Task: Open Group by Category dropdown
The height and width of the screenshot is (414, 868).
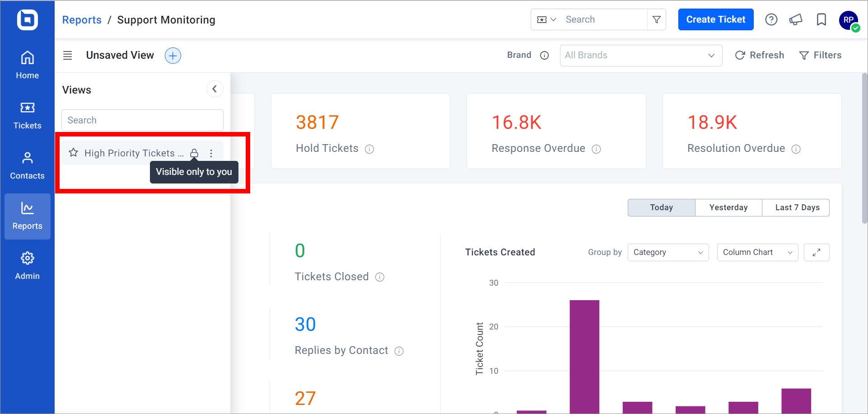Action: click(x=668, y=252)
